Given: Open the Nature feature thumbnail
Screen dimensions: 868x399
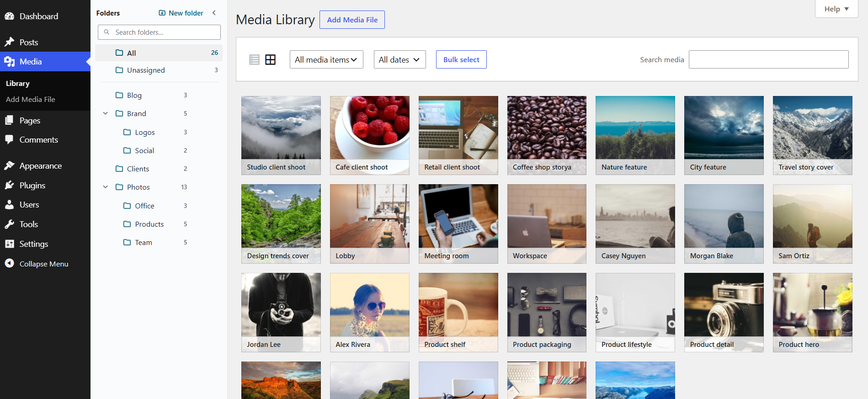Looking at the screenshot, I should [x=635, y=135].
